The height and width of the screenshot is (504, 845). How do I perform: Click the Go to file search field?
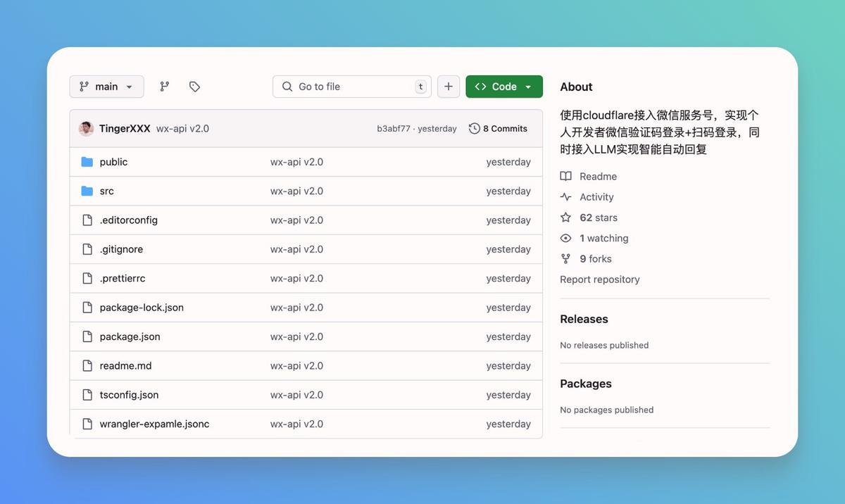click(352, 87)
